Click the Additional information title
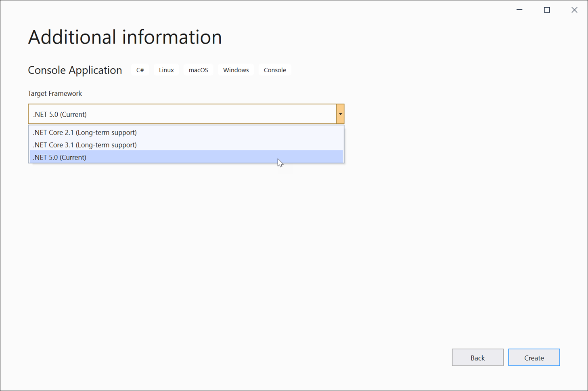The image size is (588, 391). (x=125, y=37)
